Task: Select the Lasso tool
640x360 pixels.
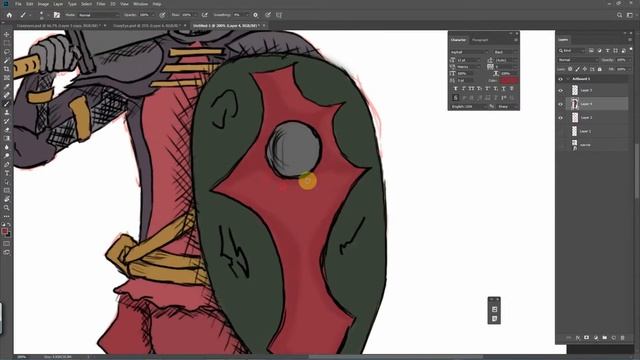Action: [7, 52]
